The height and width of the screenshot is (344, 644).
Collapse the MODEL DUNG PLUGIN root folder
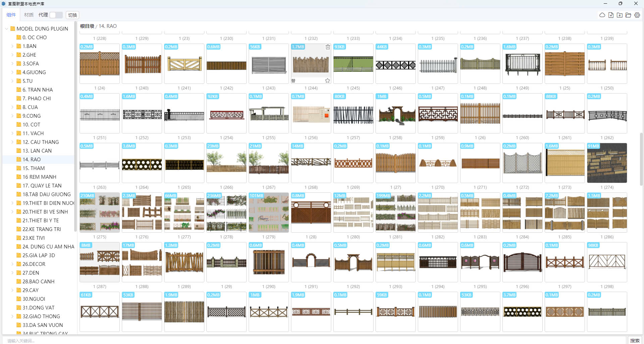pyautogui.click(x=6, y=29)
